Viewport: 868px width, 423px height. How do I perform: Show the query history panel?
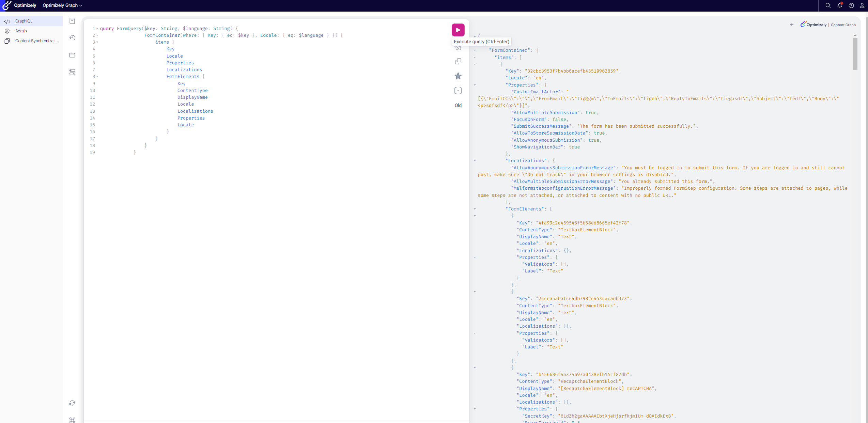click(72, 38)
